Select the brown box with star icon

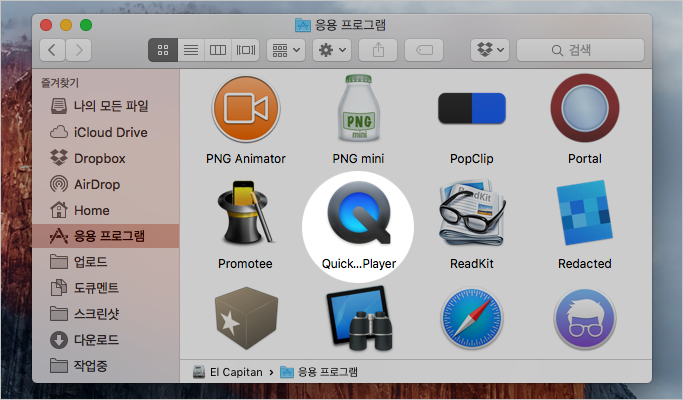[246, 318]
